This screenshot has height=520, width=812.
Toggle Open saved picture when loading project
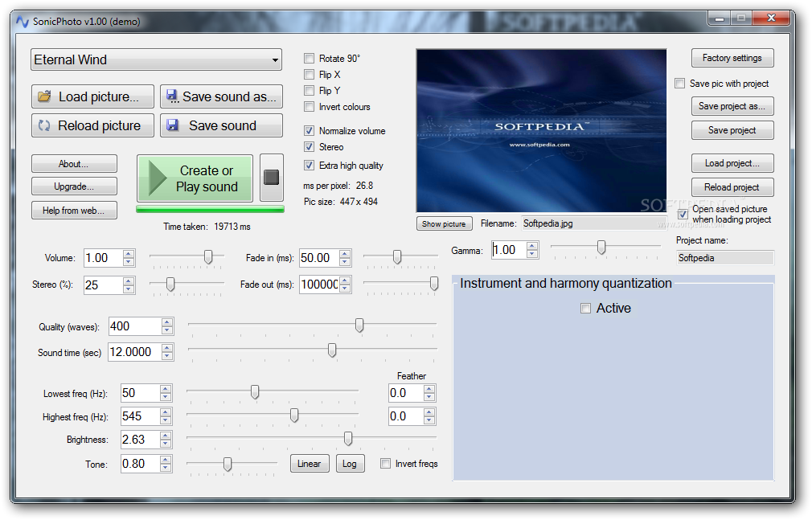683,214
